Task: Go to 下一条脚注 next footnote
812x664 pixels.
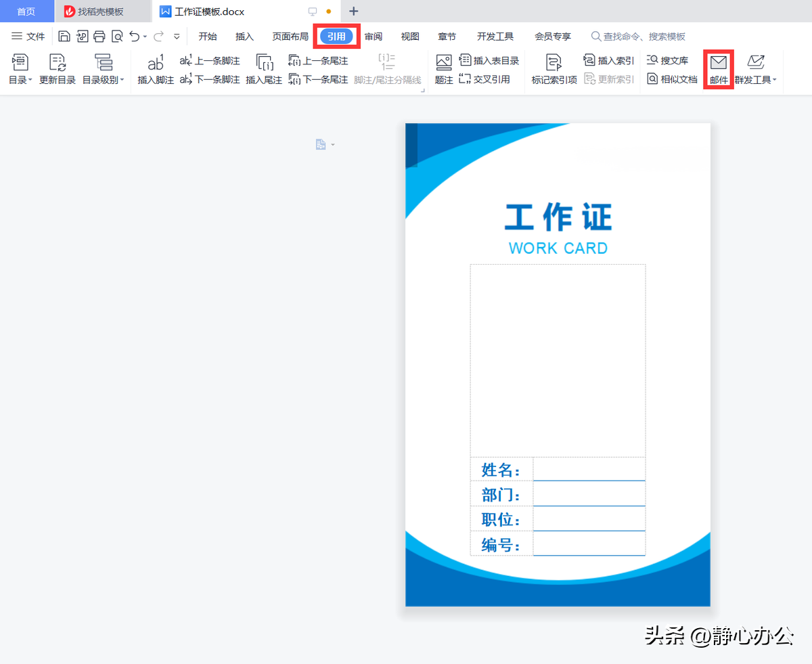Action: (210, 79)
